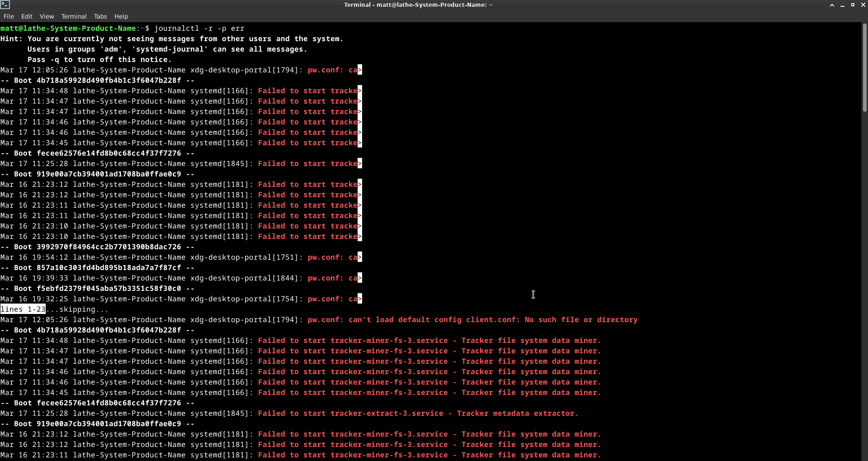Image resolution: width=868 pixels, height=461 pixels.
Task: Open the Help menu
Action: click(121, 16)
